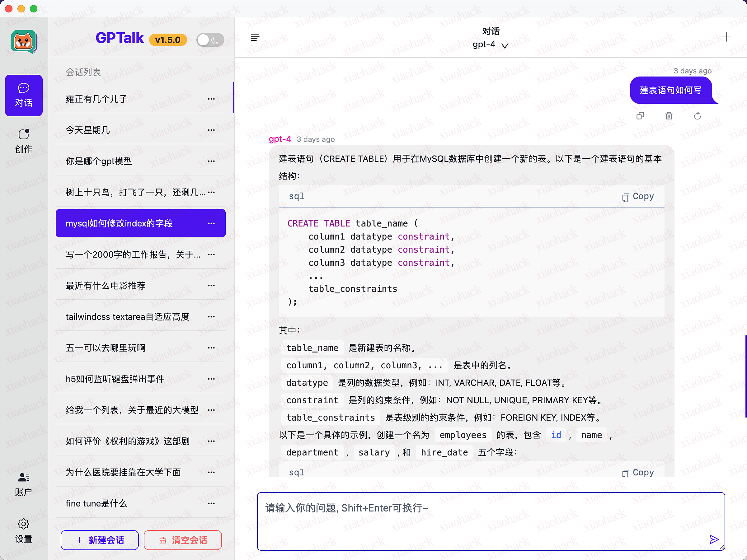747x560 pixels.
Task: Open options menu for 最近有什么电影推荐
Action: pyautogui.click(x=211, y=286)
